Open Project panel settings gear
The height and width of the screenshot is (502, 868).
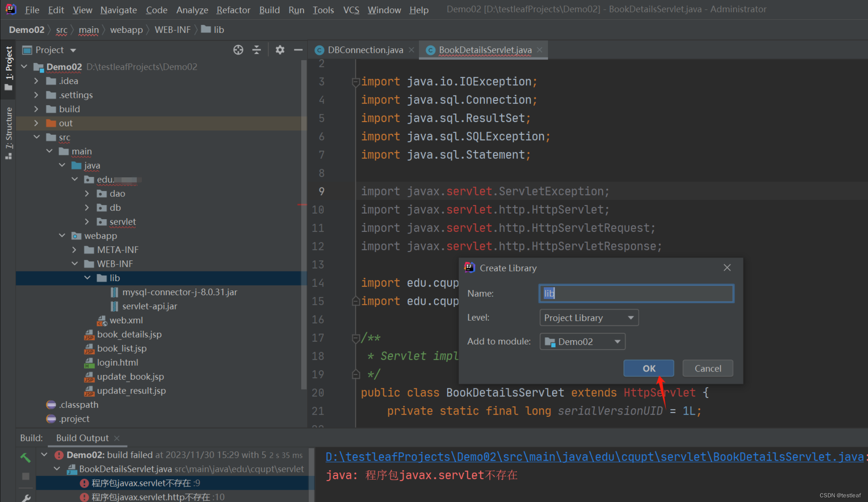coord(279,50)
